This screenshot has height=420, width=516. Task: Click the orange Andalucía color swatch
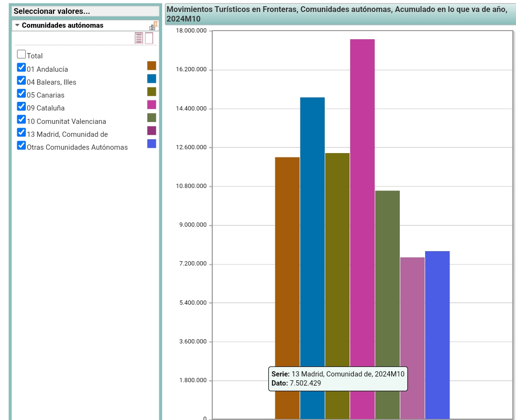tap(152, 66)
